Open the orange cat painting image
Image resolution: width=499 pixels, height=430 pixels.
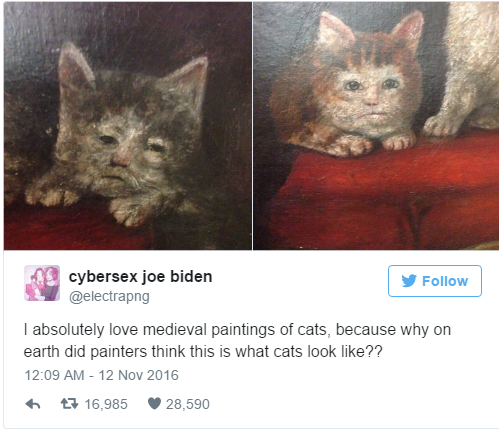coord(376,126)
